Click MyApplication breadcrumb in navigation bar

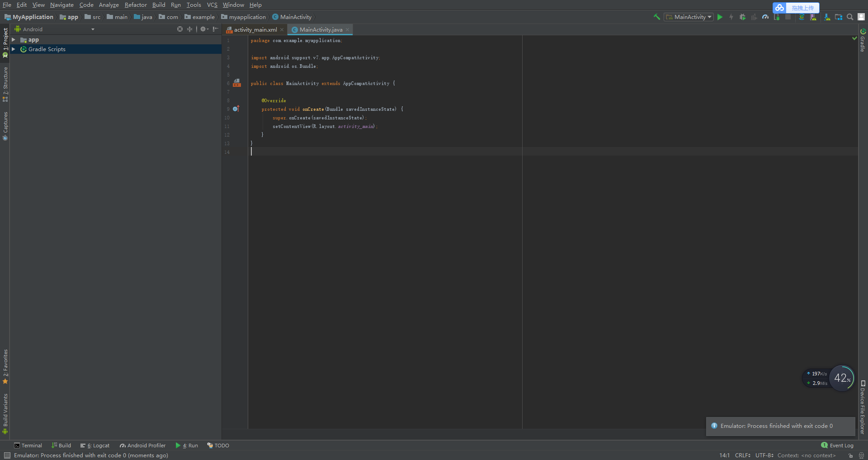[29, 17]
